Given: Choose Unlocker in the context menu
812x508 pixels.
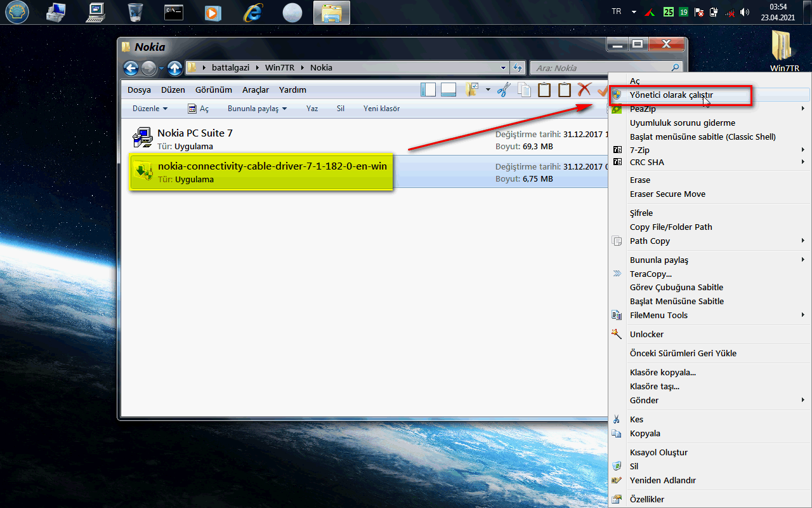Looking at the screenshot, I should pyautogui.click(x=709, y=334).
